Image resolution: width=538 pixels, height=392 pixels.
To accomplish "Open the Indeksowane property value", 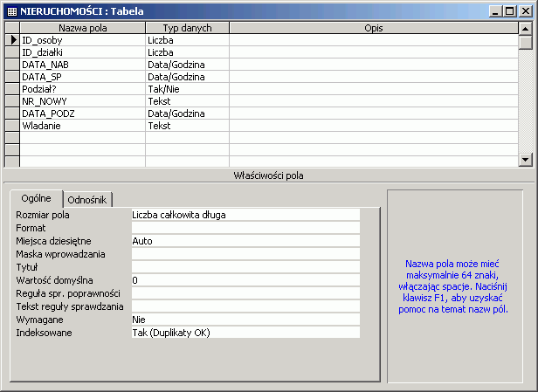I will [x=245, y=333].
